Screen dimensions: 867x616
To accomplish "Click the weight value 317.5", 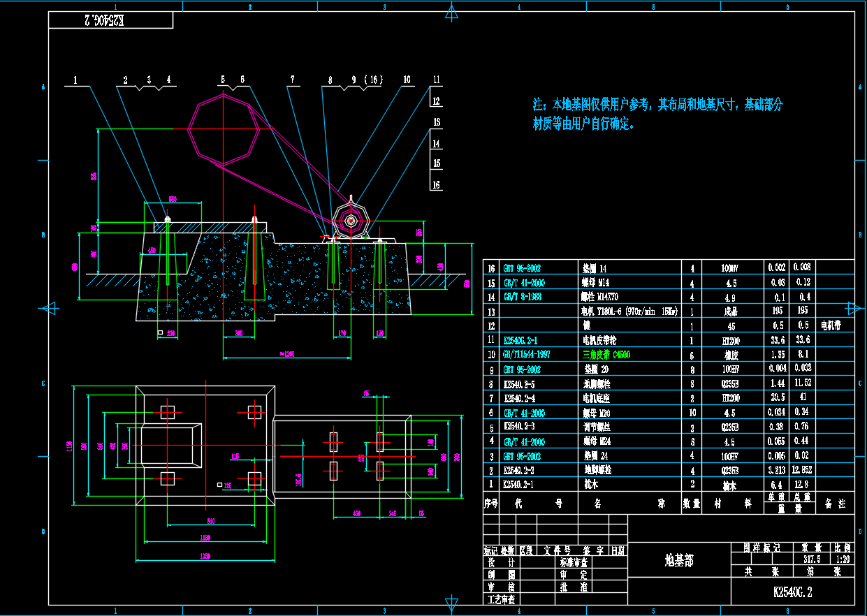I will coord(811,559).
